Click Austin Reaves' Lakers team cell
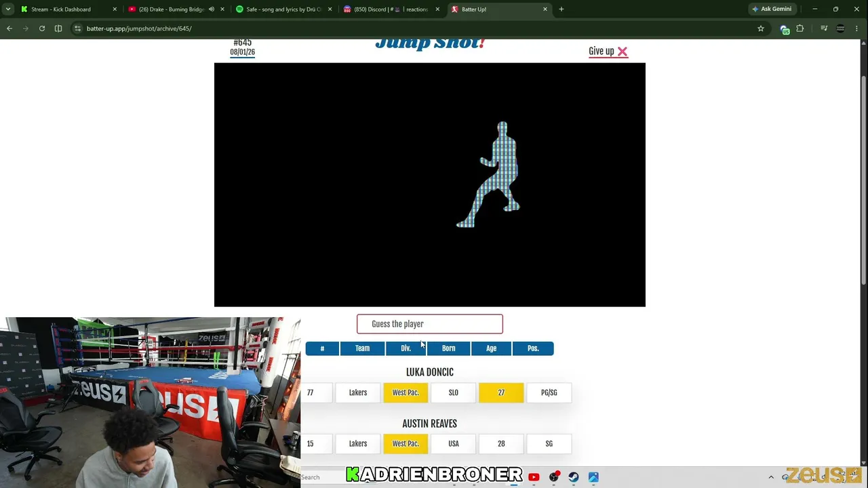The height and width of the screenshot is (488, 868). (358, 444)
